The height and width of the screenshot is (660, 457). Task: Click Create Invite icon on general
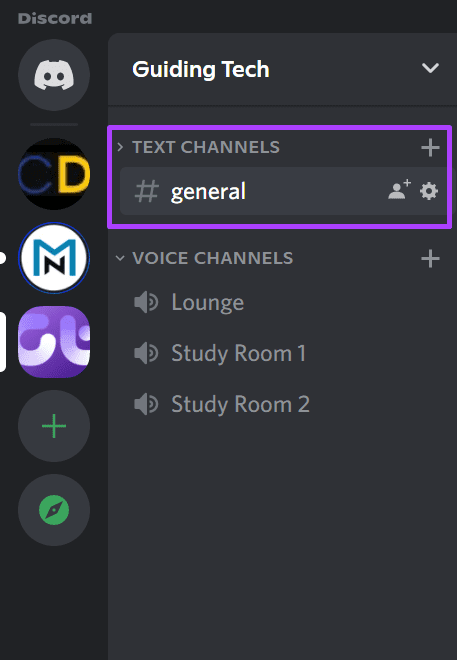pos(399,190)
